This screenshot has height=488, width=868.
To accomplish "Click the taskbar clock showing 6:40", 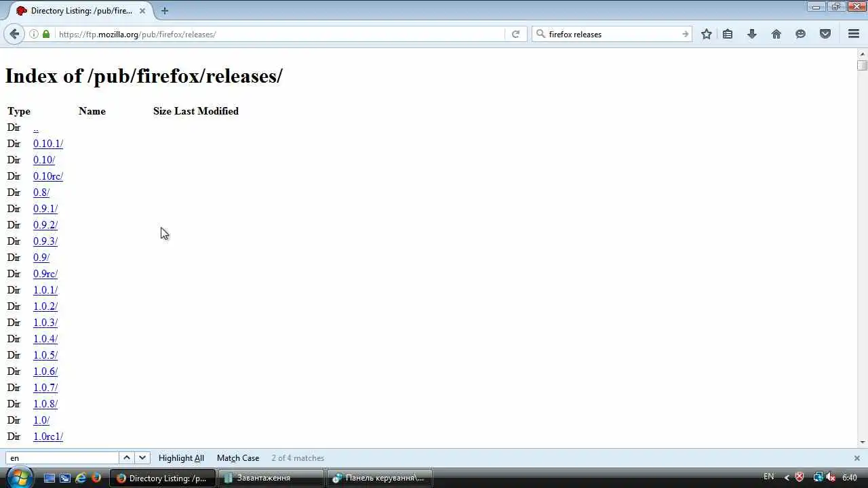I will point(850,477).
